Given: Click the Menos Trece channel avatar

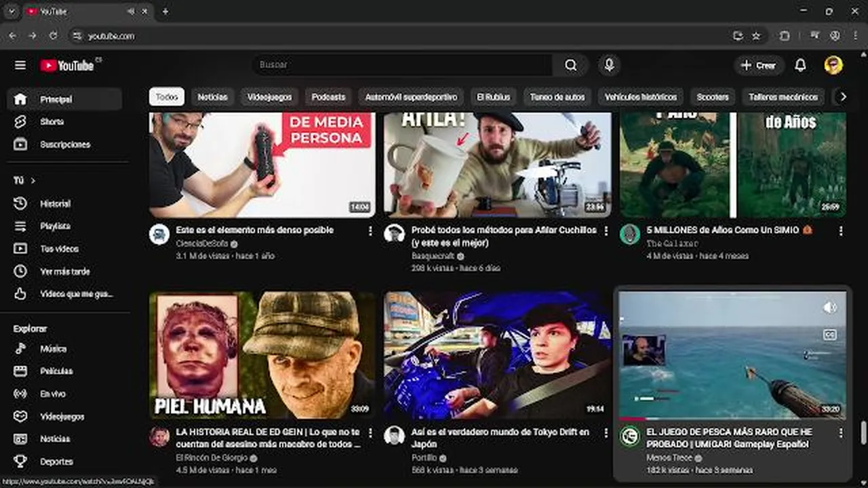Looking at the screenshot, I should pos(630,436).
